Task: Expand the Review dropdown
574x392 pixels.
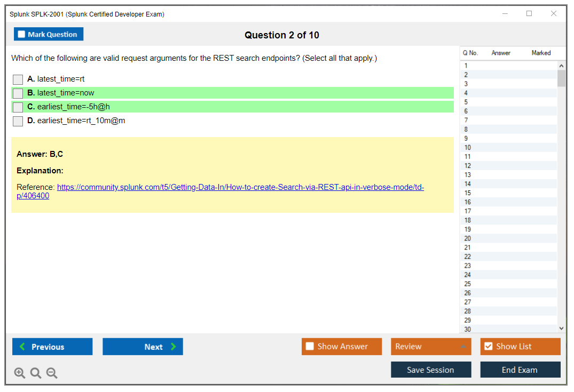Action: 431,347
